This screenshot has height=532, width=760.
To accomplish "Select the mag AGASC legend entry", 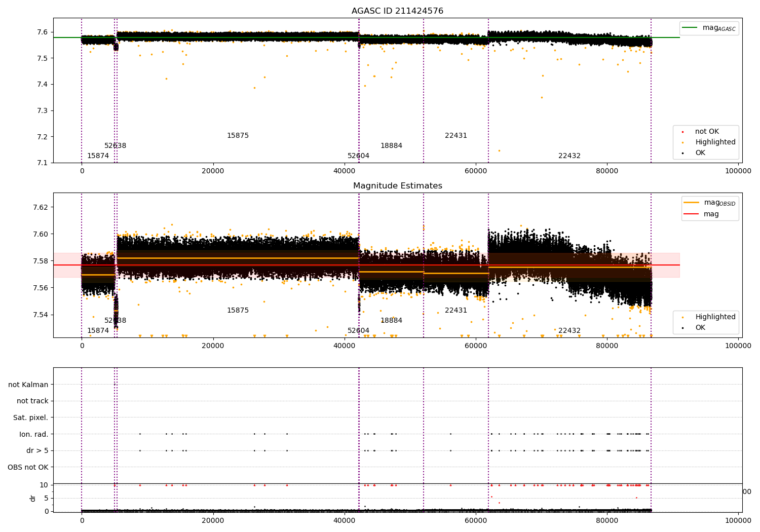I will 709,28.
